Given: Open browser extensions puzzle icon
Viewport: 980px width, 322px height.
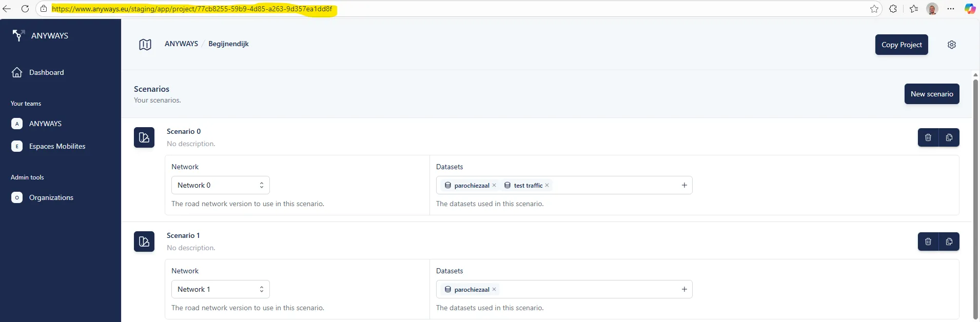Looking at the screenshot, I should point(893,9).
